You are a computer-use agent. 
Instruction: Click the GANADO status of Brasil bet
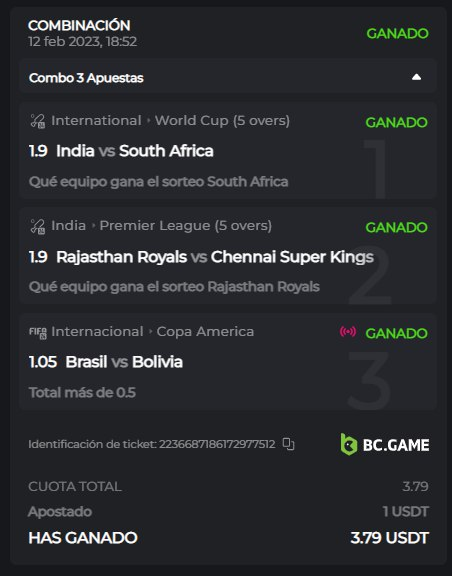coord(396,333)
